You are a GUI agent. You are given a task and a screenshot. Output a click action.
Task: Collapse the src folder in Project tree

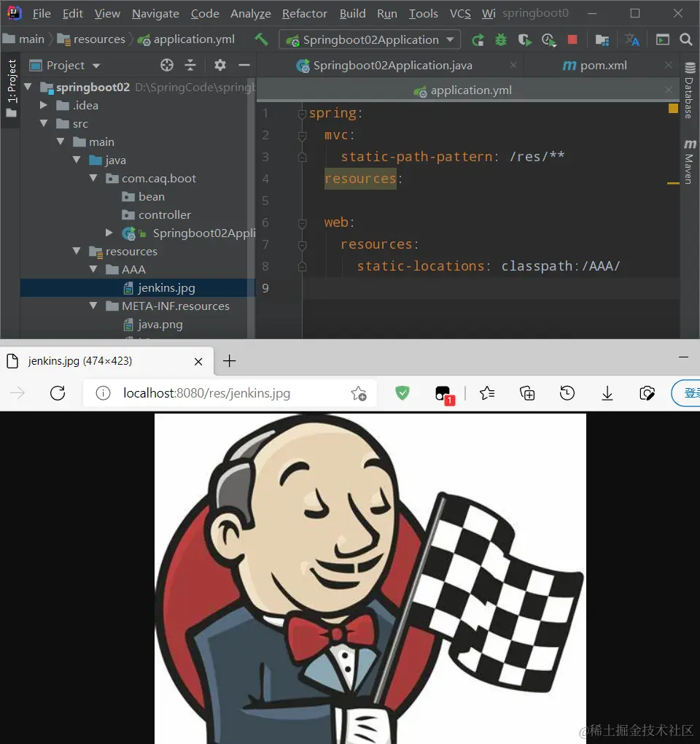point(45,123)
